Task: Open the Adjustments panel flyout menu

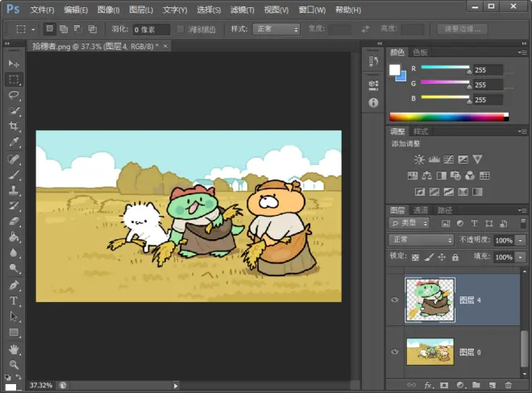Action: tap(522, 131)
